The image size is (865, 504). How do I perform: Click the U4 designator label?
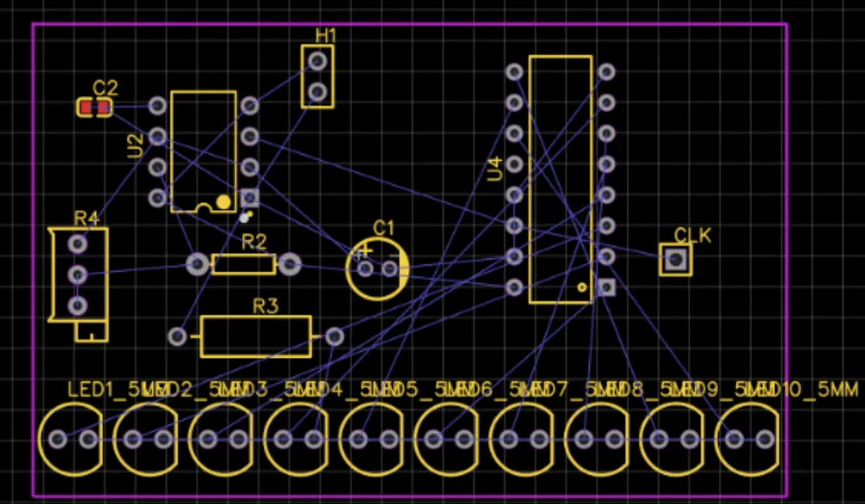(x=495, y=169)
